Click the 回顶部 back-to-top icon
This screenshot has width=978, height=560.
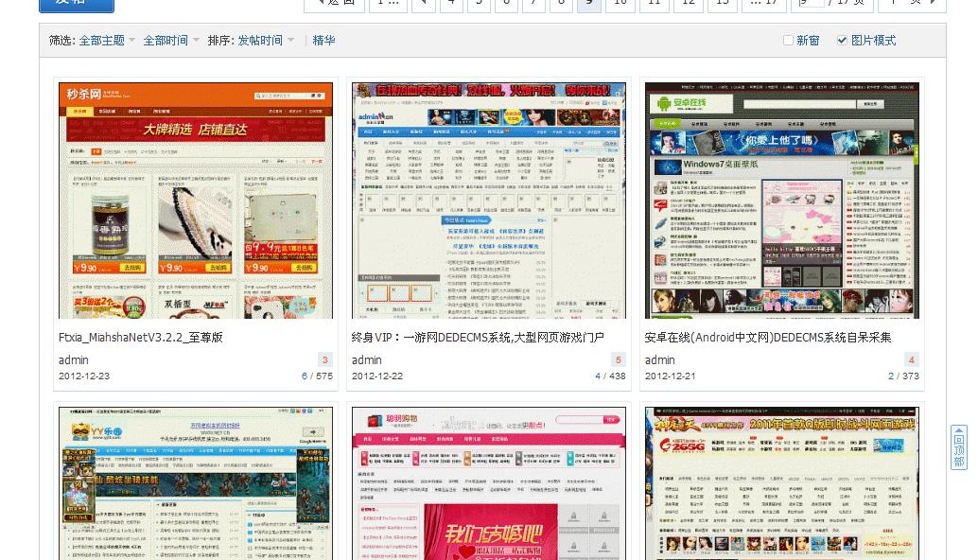tap(959, 447)
